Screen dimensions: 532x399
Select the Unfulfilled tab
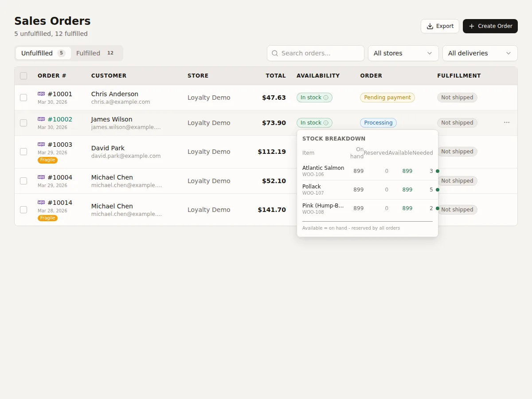[43, 53]
